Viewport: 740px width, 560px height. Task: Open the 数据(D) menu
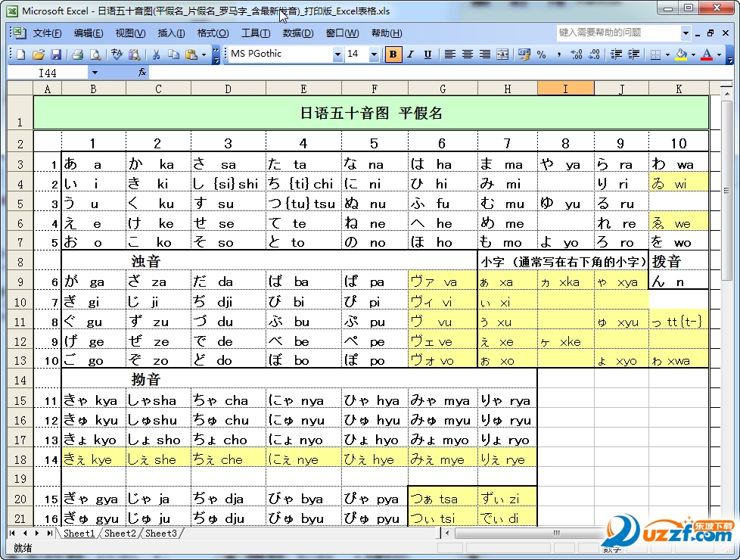[298, 33]
